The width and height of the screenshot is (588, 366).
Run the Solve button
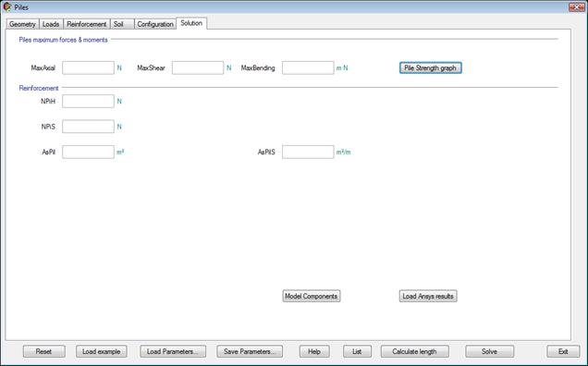coord(490,351)
